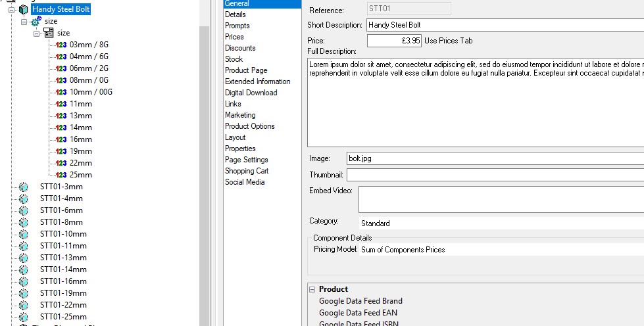Click the list icon of the size attribute
The image size is (644, 326).
49,33
